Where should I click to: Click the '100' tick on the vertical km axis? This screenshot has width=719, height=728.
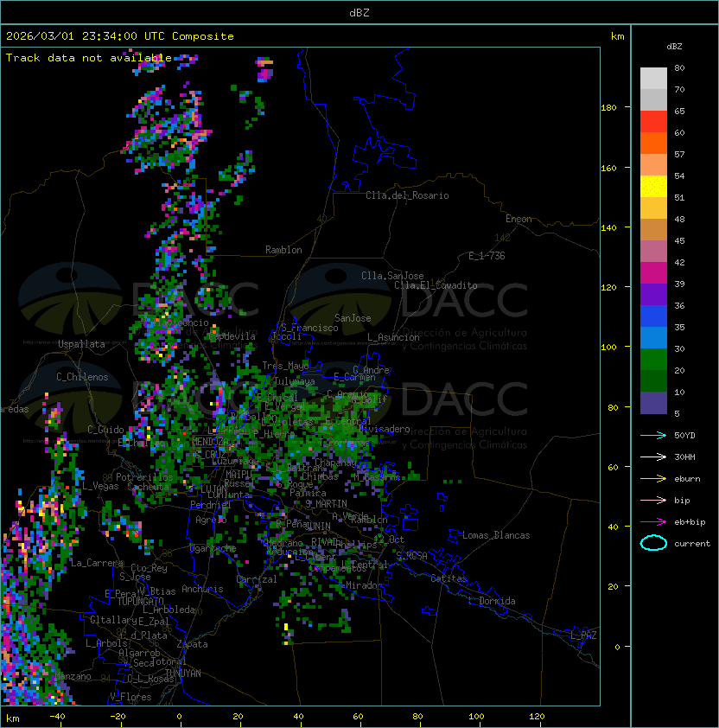(608, 348)
